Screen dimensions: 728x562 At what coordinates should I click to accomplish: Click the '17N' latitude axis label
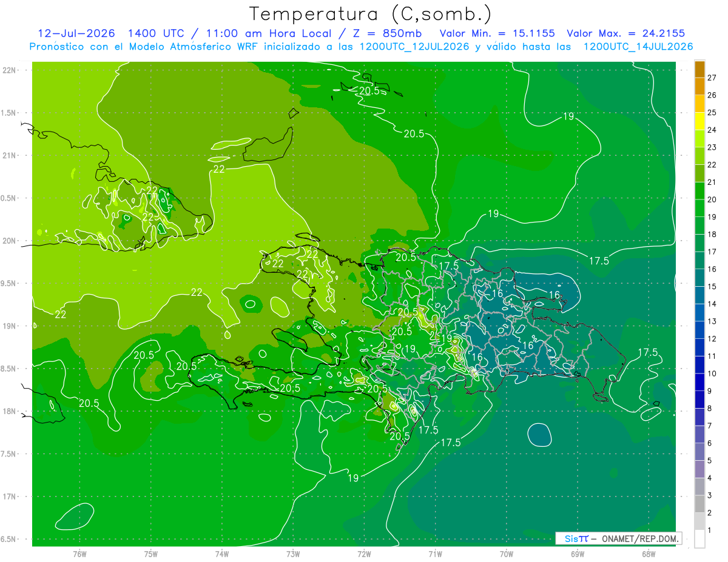click(x=8, y=497)
